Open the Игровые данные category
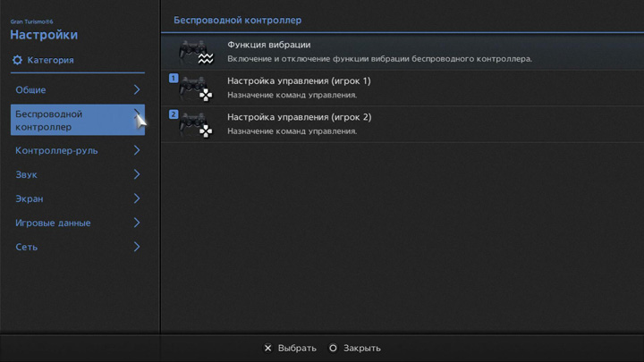Viewport: 644px width, 362px height. pyautogui.click(x=53, y=223)
